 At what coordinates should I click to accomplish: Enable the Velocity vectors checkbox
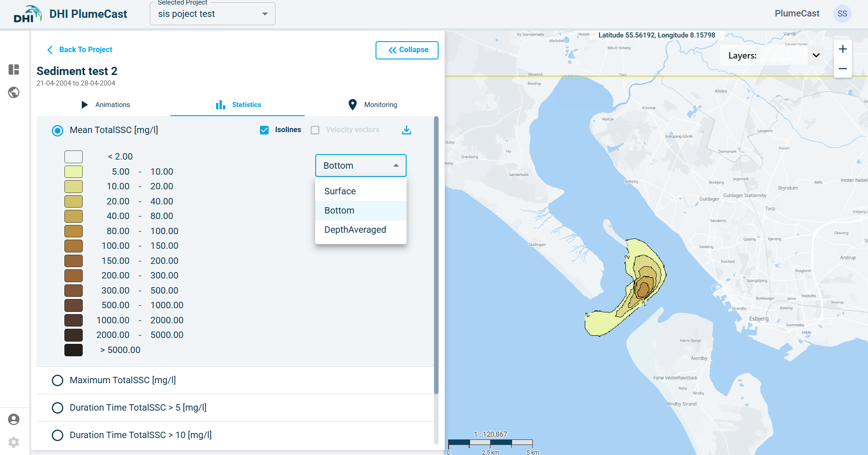click(315, 130)
